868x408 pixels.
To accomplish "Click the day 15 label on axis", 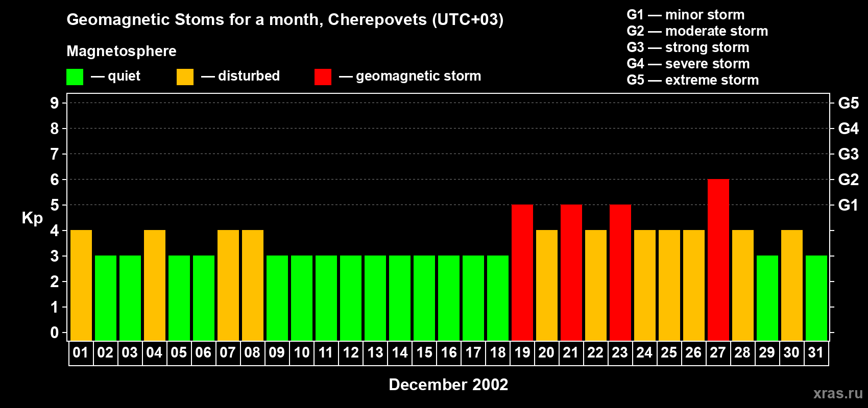I will tap(424, 353).
